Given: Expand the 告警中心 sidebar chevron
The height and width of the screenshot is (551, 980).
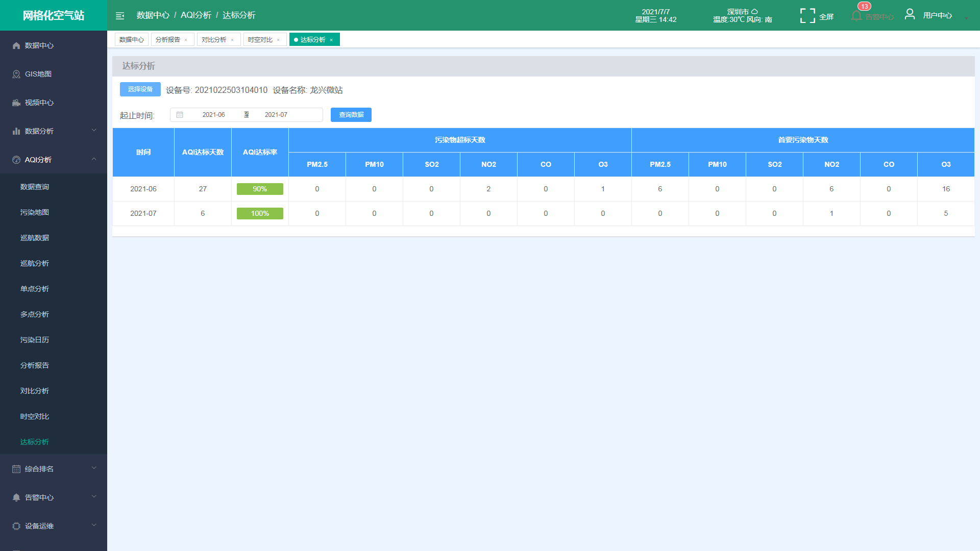Looking at the screenshot, I should coord(94,496).
